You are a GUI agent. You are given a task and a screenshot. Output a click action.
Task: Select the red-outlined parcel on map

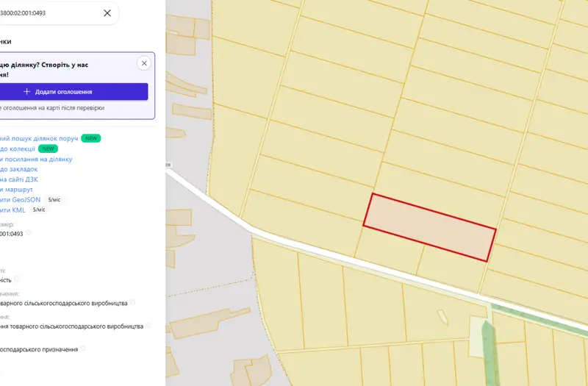click(430, 227)
